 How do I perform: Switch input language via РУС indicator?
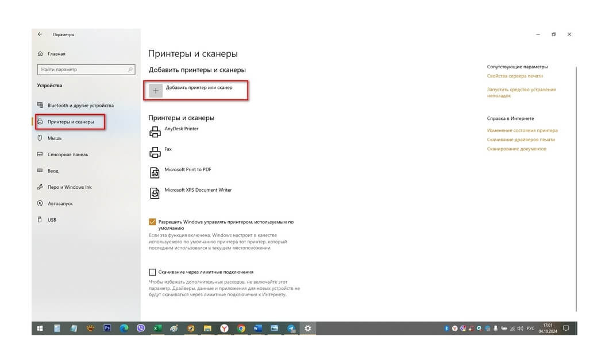point(530,328)
